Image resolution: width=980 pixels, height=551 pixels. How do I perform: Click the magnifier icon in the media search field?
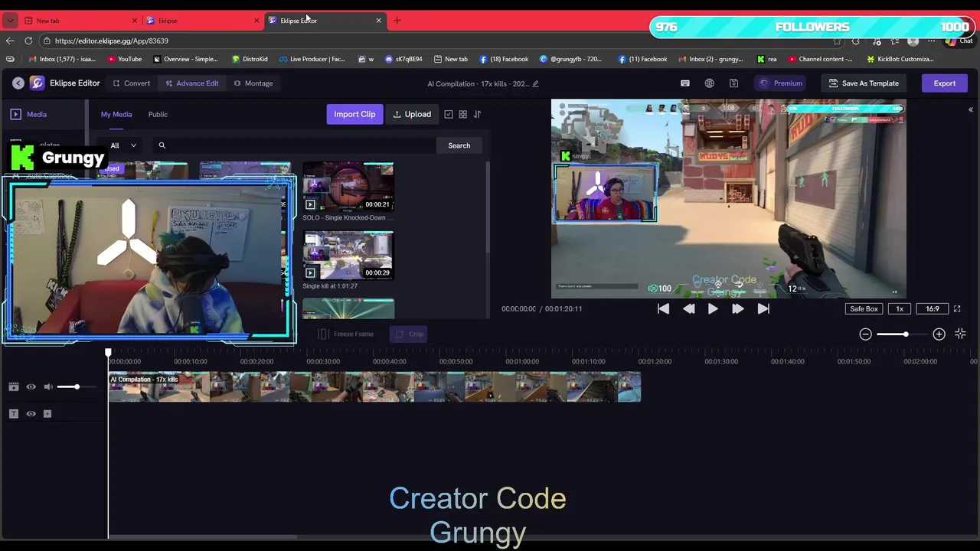162,145
